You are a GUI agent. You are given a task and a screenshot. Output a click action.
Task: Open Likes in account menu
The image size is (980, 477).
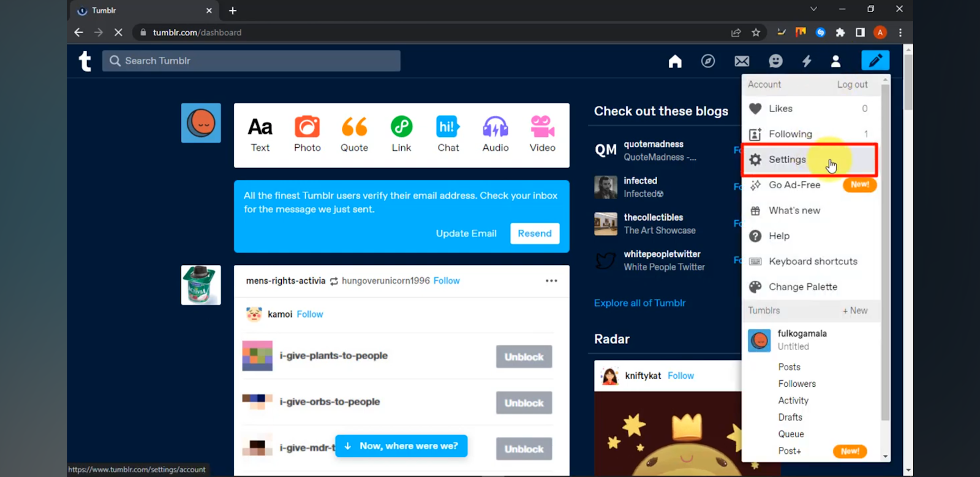pyautogui.click(x=811, y=109)
